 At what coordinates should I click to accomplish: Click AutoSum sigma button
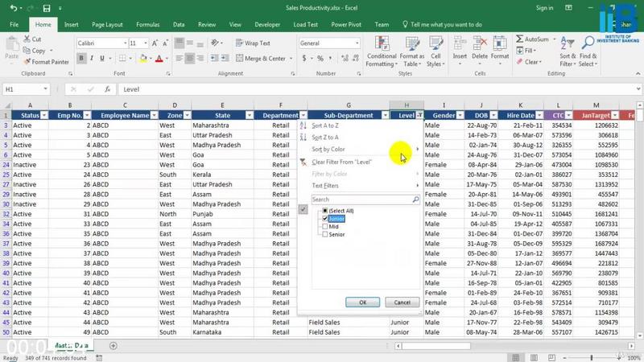pos(532,39)
